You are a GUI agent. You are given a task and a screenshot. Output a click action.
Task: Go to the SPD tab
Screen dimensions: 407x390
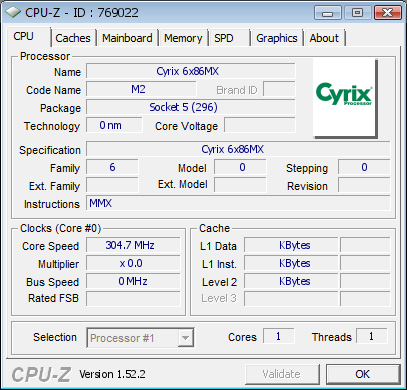click(x=229, y=38)
